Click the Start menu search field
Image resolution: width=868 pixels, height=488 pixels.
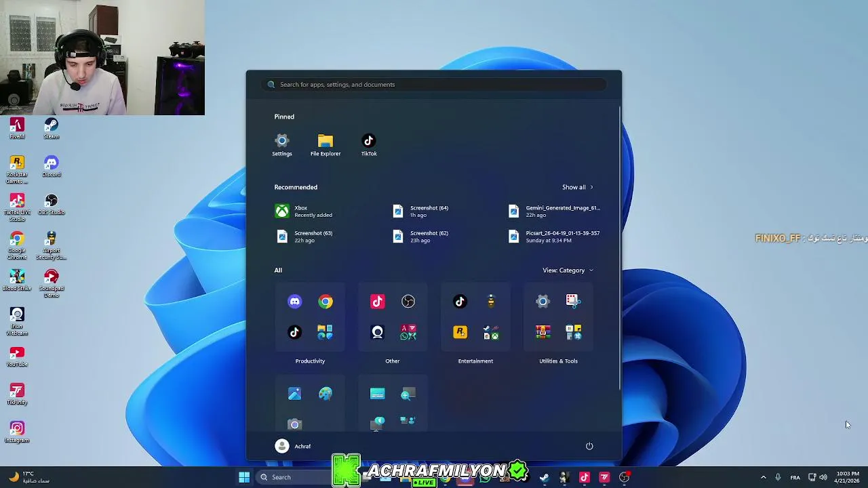(434, 85)
